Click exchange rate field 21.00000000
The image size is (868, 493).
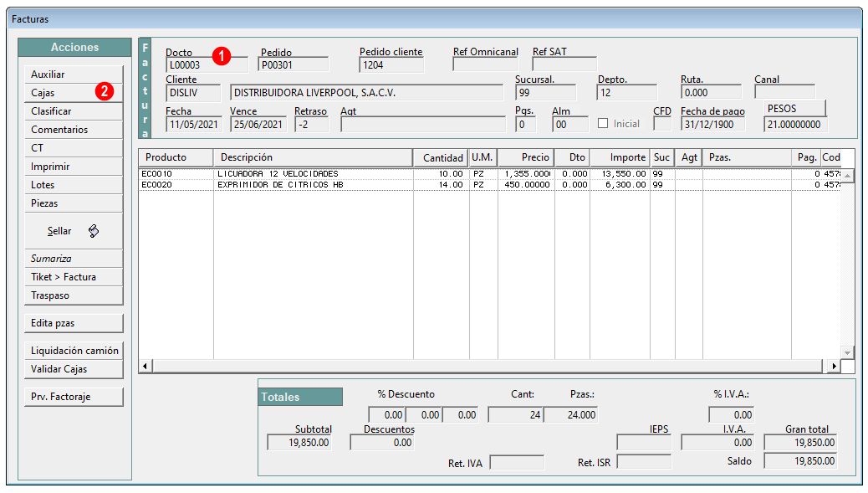coord(795,124)
